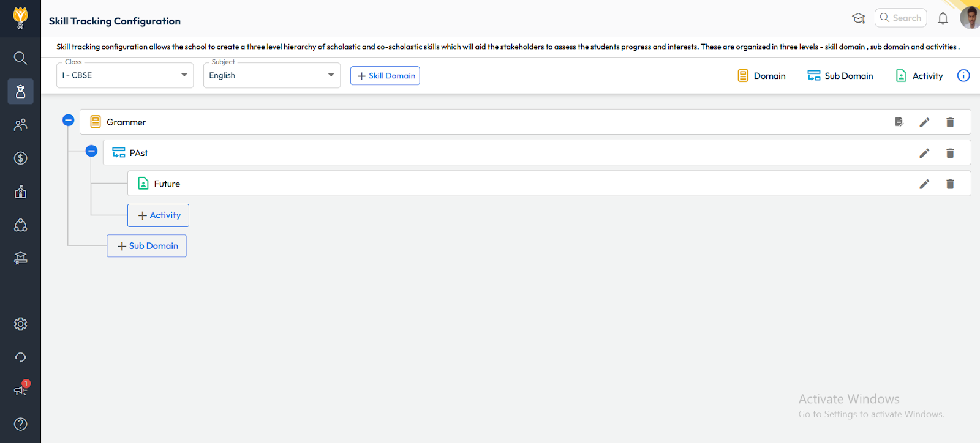Edit the PAst sub domain
The image size is (980, 443).
click(x=924, y=153)
